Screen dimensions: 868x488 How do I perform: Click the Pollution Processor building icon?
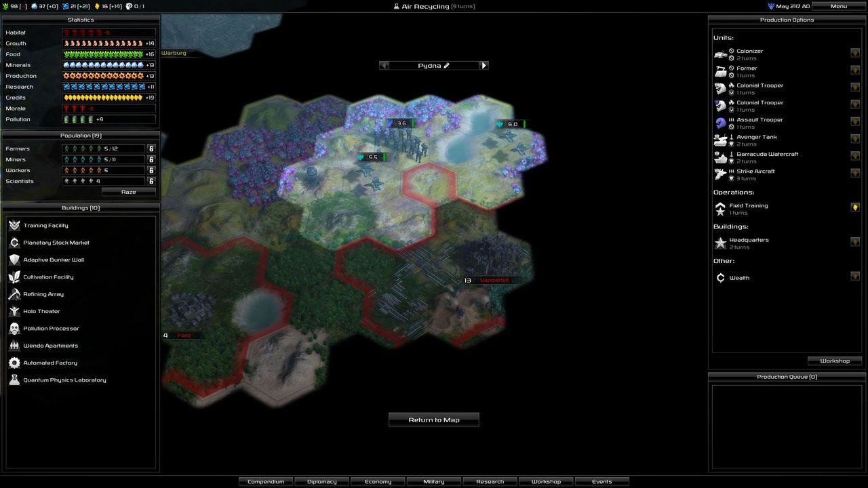point(15,328)
